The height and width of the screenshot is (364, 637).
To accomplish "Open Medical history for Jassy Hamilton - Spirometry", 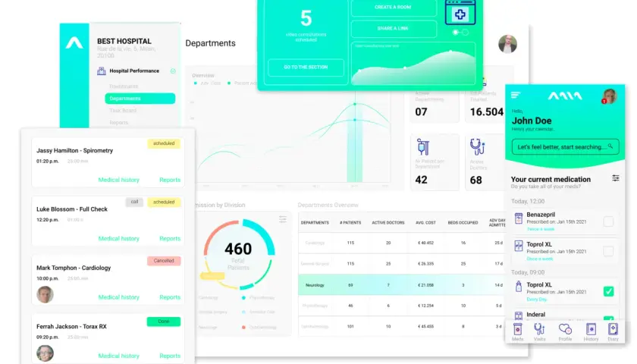I will (118, 180).
